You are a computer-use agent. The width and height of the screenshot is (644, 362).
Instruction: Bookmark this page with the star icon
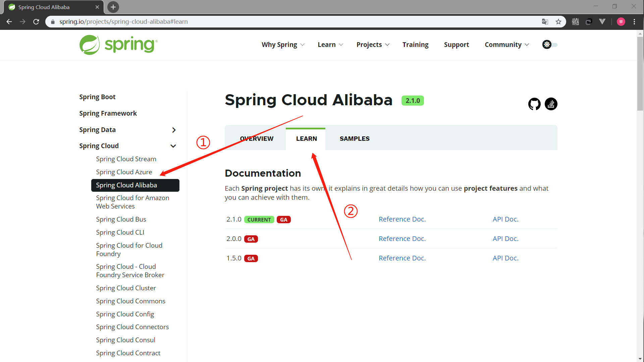point(559,21)
